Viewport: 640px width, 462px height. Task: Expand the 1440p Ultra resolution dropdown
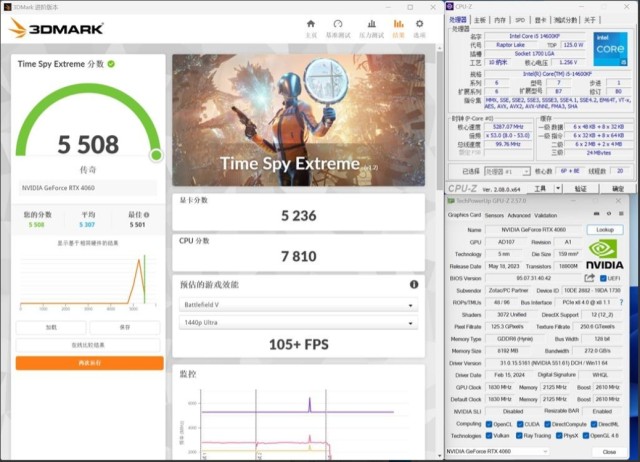click(x=298, y=323)
